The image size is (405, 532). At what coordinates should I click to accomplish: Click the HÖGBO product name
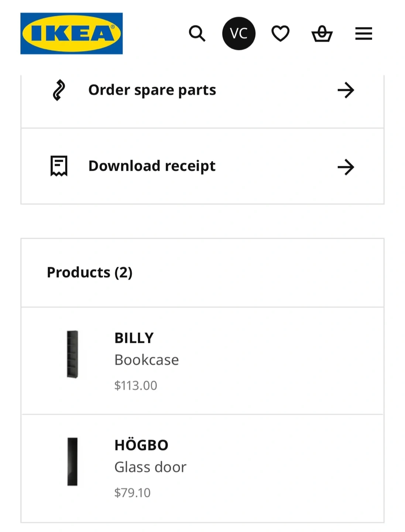click(141, 445)
